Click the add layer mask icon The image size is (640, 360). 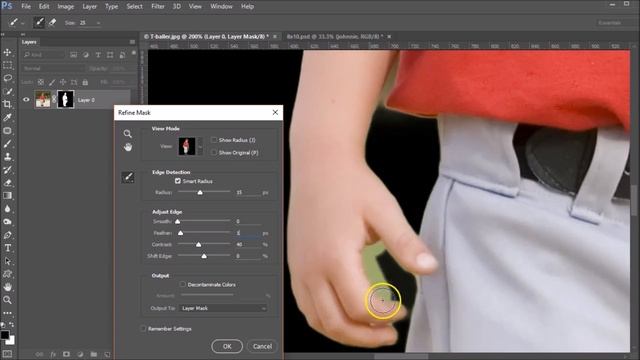pyautogui.click(x=66, y=354)
